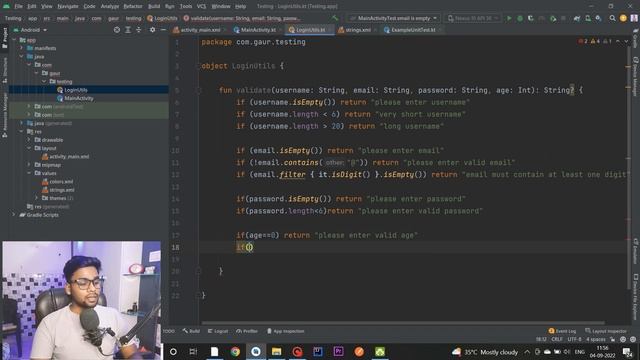
Task: Click the errors and warnings indicator
Action: [595, 41]
